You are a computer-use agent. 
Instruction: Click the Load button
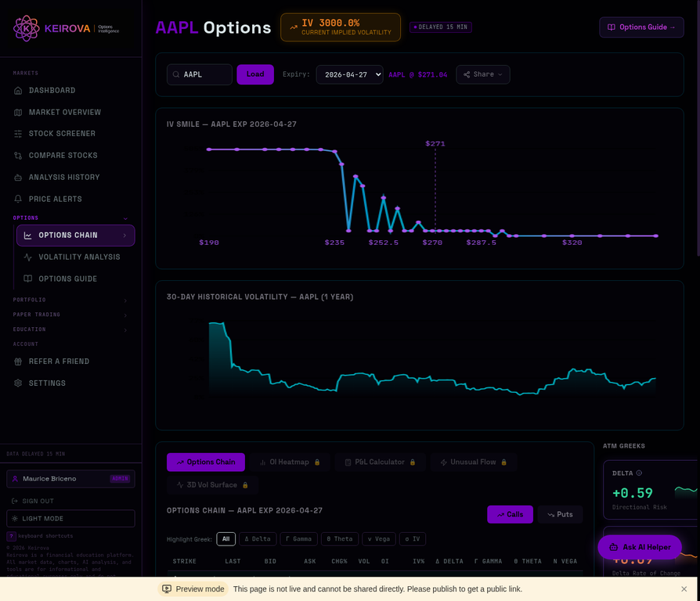(255, 74)
